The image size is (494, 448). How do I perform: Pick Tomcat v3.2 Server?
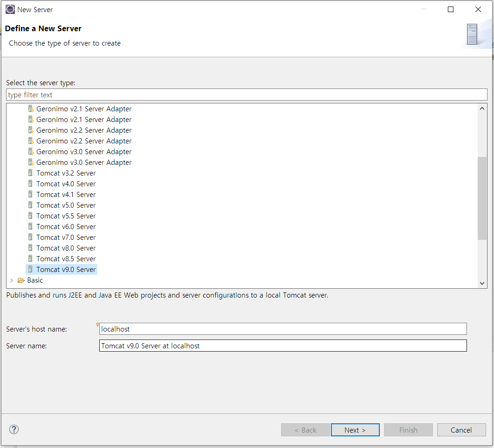66,173
